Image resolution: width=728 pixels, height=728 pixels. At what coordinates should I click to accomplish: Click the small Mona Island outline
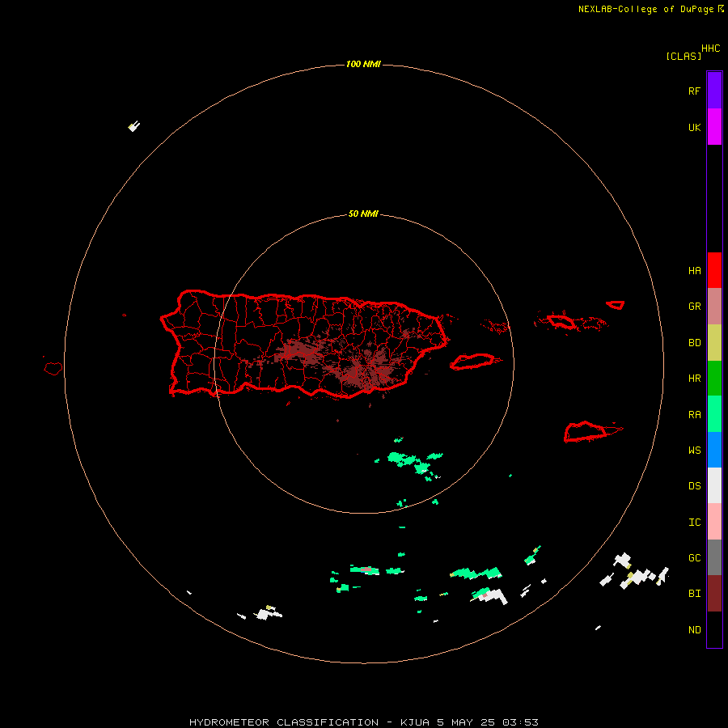[x=53, y=369]
